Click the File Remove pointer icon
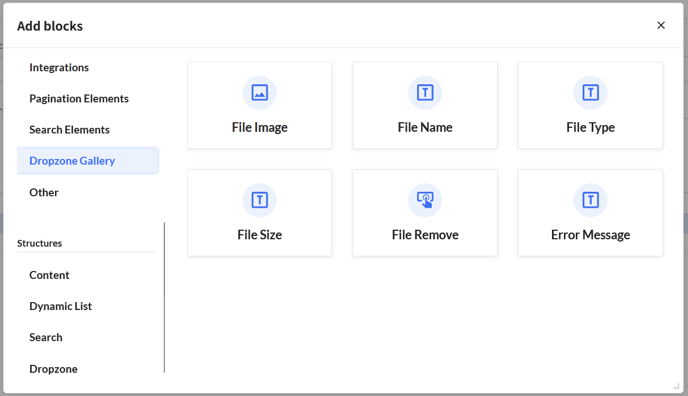688x396 pixels. [425, 200]
